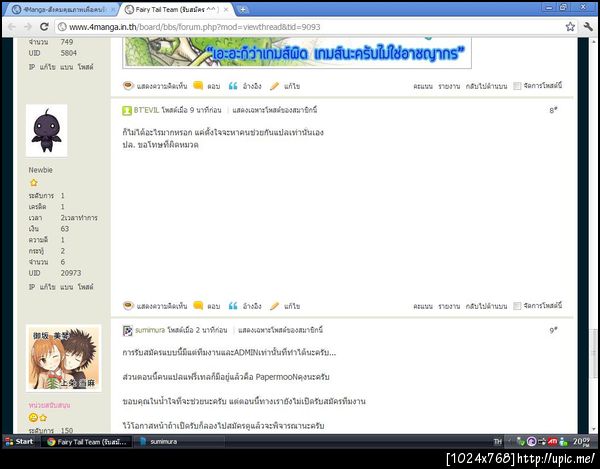Click comment icon in BT'EVIL post footer

(128, 305)
